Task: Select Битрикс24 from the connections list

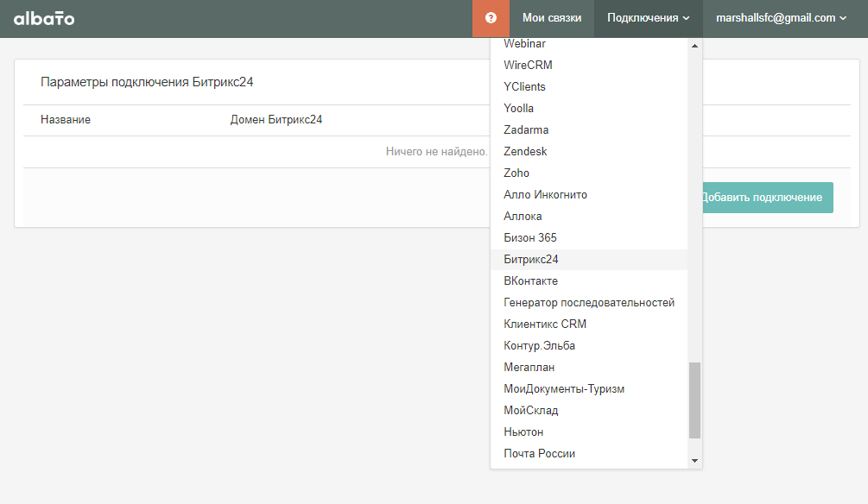Action: coord(589,260)
